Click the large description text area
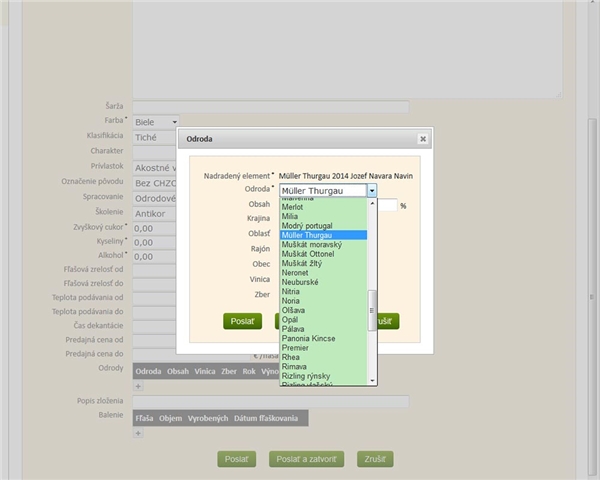This screenshot has height=480, width=600. pyautogui.click(x=347, y=49)
